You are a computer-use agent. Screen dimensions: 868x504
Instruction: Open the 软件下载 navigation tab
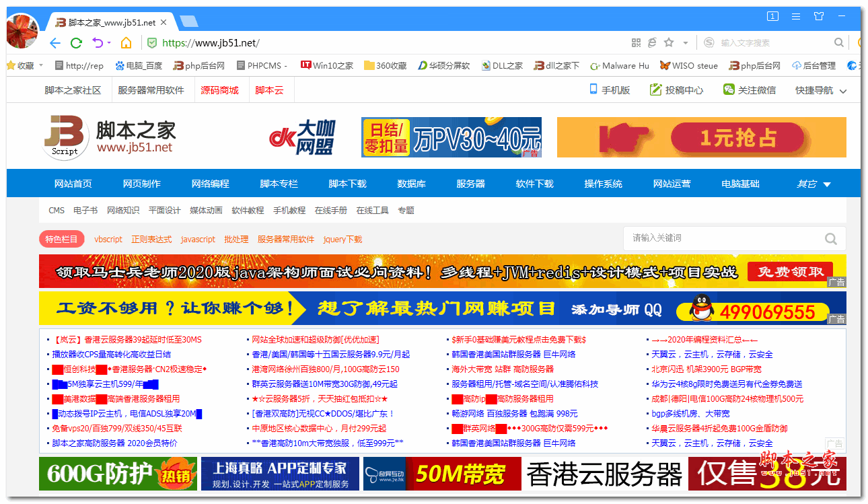coord(535,184)
